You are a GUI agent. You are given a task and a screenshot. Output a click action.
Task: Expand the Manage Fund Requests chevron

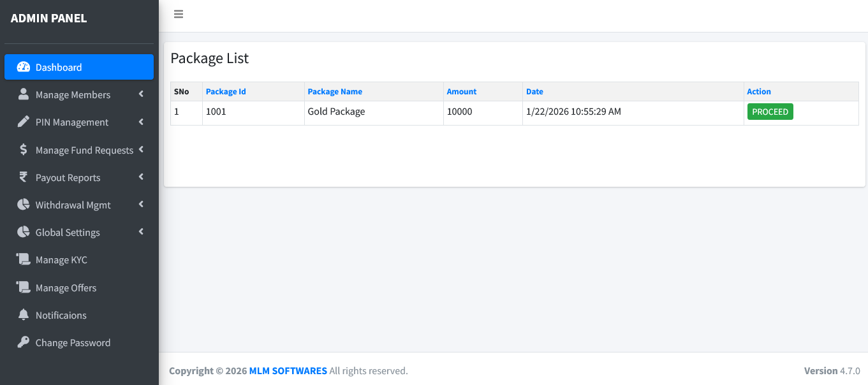(x=141, y=150)
